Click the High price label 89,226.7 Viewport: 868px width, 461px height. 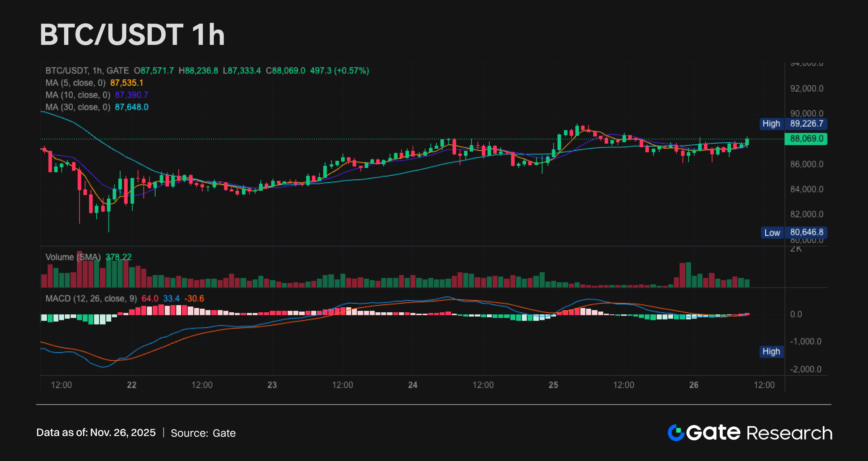click(x=806, y=124)
